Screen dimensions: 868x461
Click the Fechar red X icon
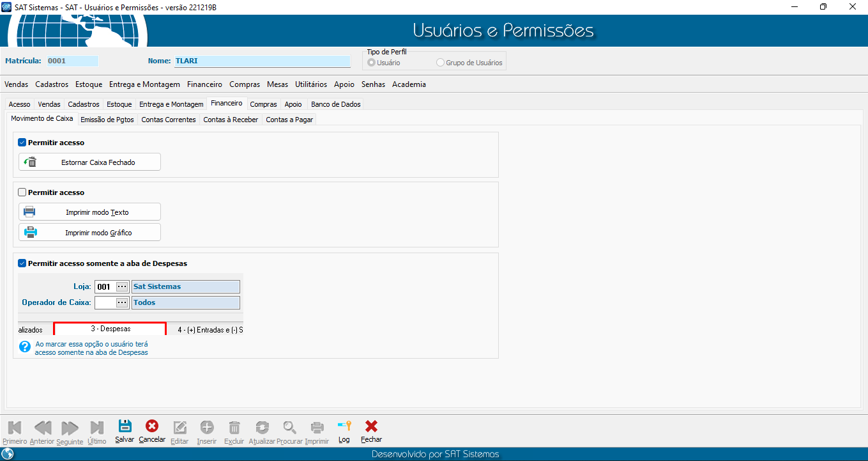tap(371, 427)
